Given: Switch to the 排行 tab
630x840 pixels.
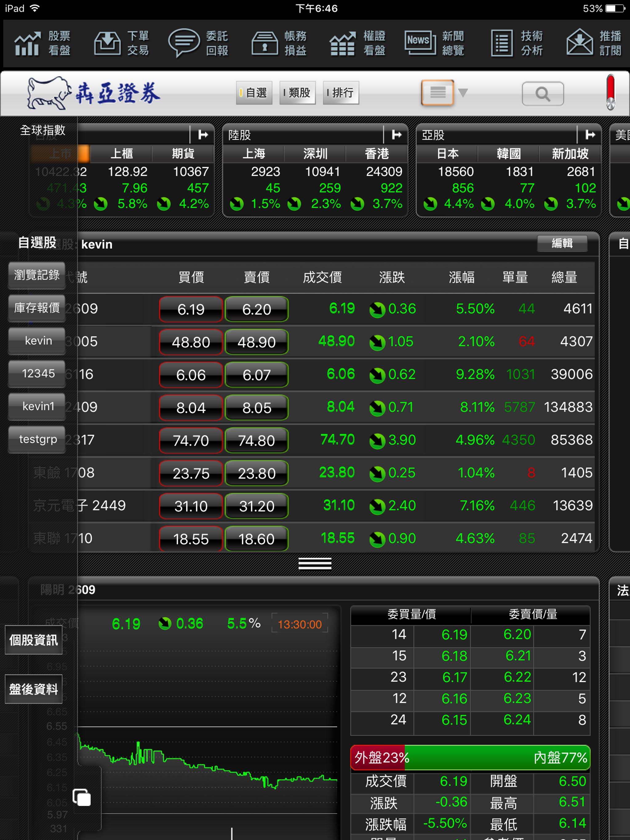Looking at the screenshot, I should [341, 93].
